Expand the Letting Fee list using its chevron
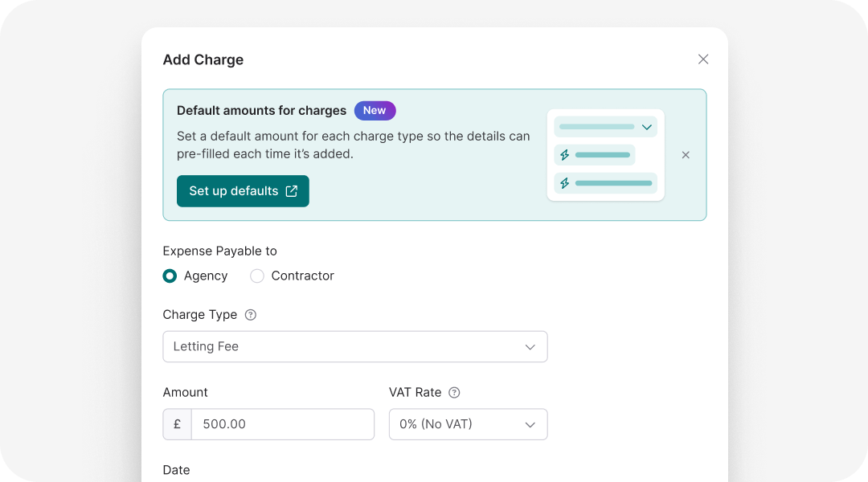Viewport: 868px width, 482px height. pos(530,346)
